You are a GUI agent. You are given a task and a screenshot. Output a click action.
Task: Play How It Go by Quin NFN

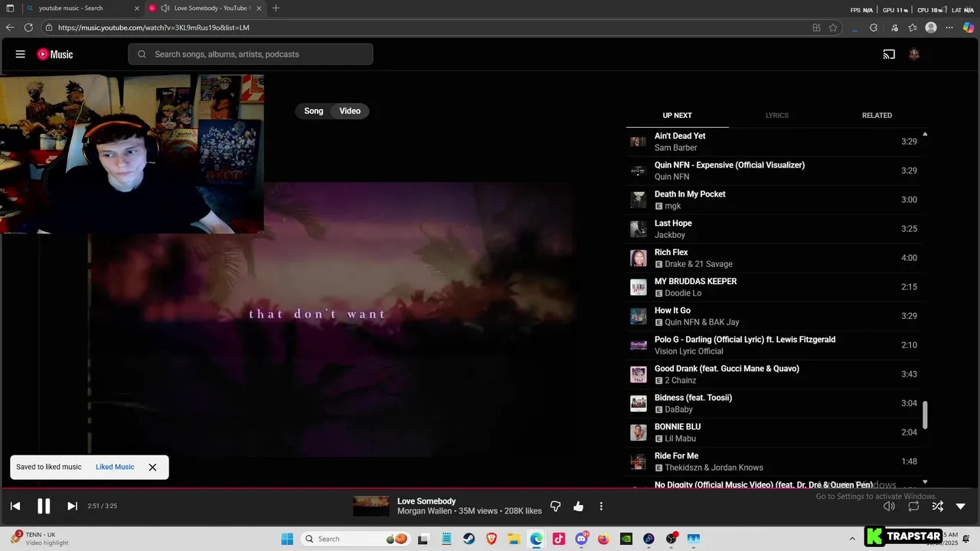[773, 316]
